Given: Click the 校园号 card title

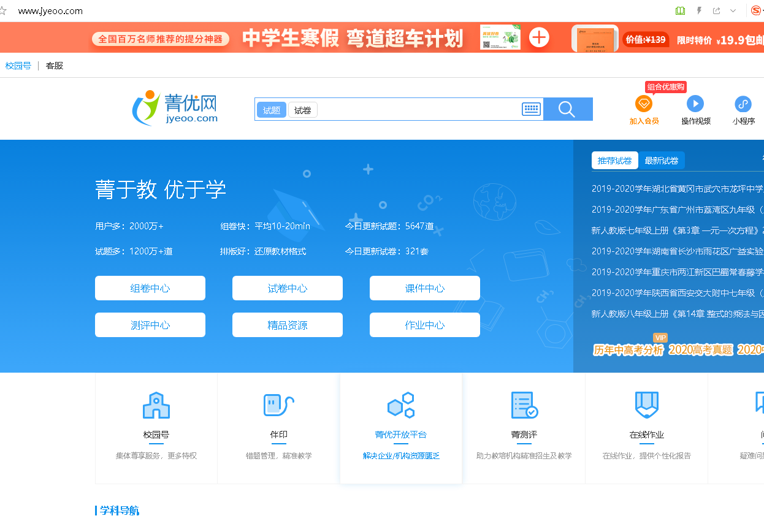Looking at the screenshot, I should [156, 435].
